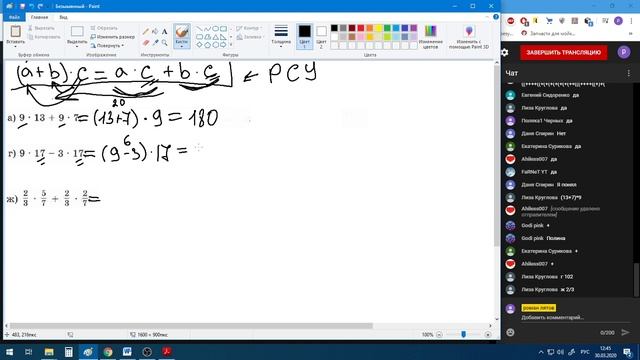Open the Запчасти для моб... bookmark
640x360 pixels.
548,33
